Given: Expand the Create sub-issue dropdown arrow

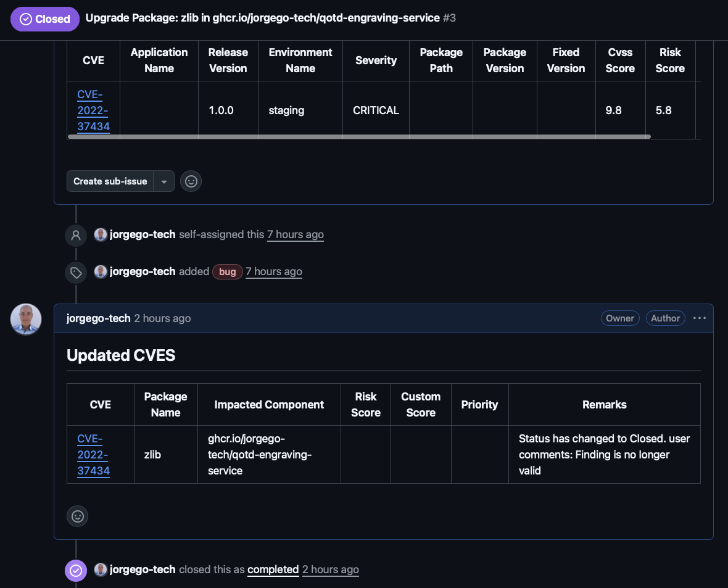Looking at the screenshot, I should 164,181.
